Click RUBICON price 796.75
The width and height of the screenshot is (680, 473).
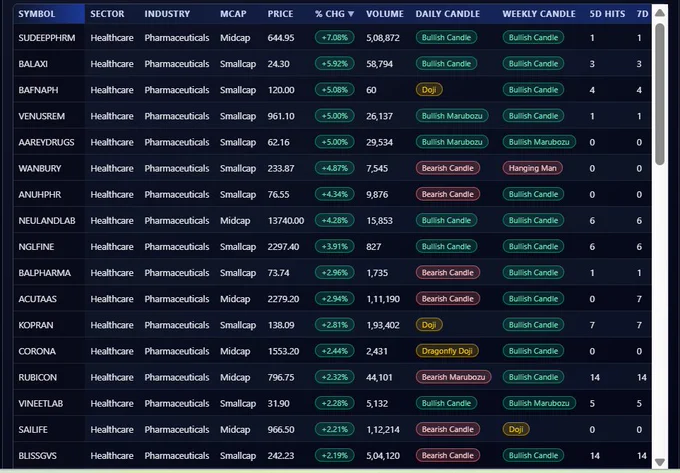tap(281, 377)
